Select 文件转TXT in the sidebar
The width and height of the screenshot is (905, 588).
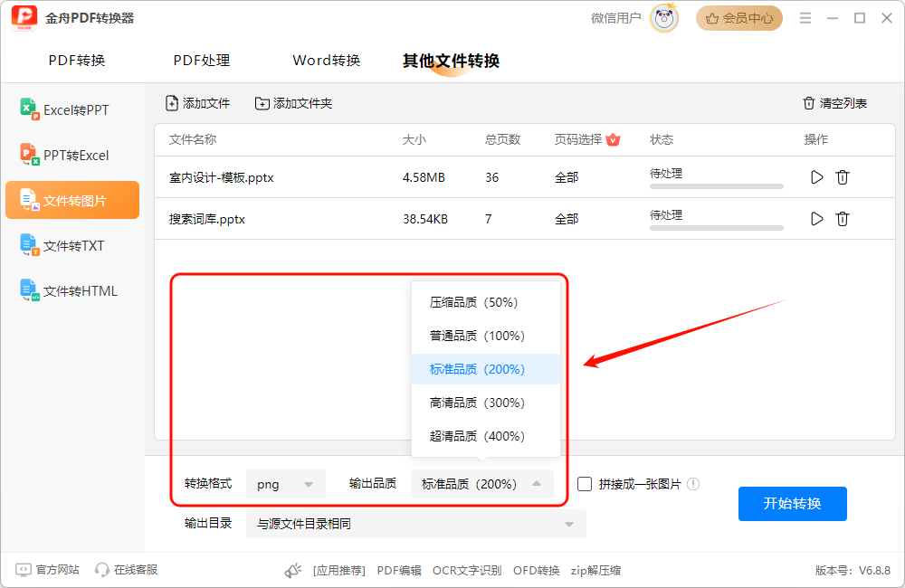72,246
